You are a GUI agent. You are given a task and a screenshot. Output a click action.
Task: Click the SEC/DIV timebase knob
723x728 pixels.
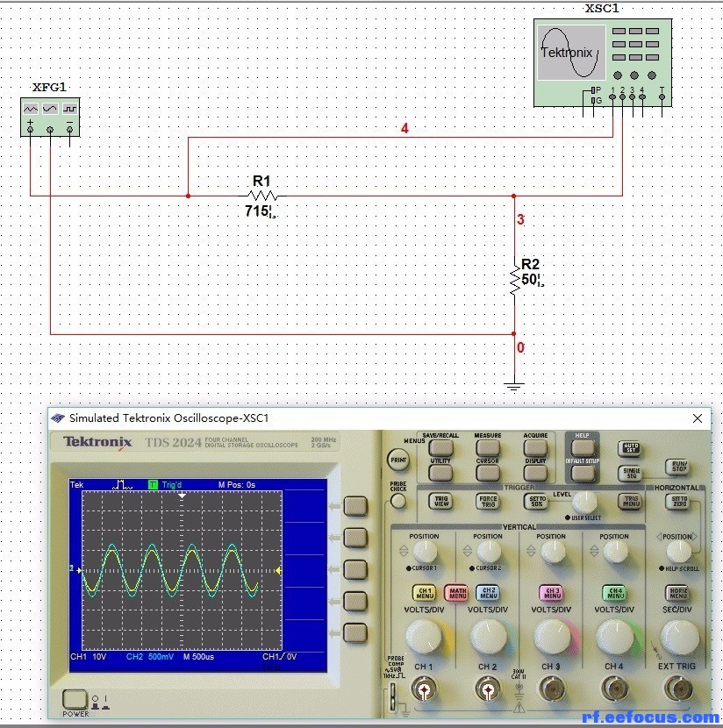click(678, 637)
